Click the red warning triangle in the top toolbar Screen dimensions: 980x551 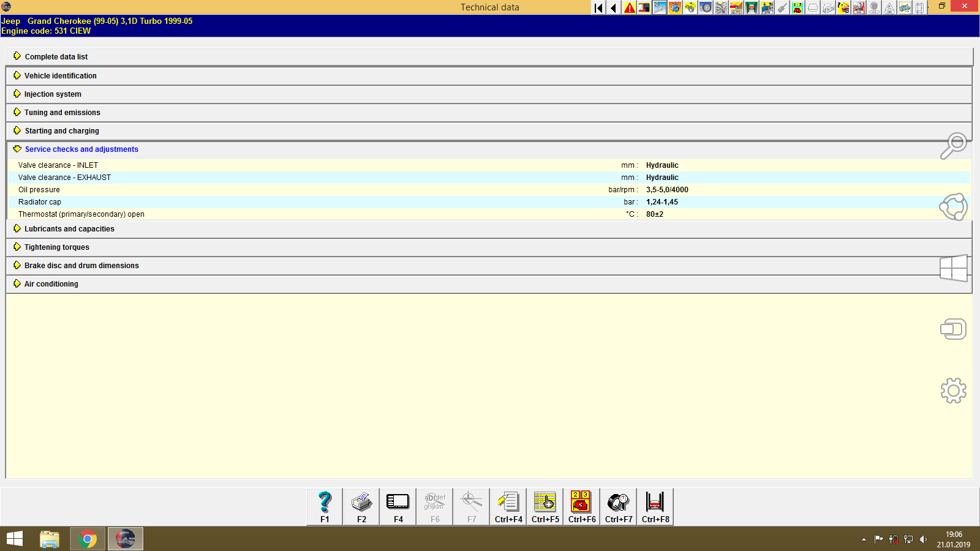(x=628, y=8)
